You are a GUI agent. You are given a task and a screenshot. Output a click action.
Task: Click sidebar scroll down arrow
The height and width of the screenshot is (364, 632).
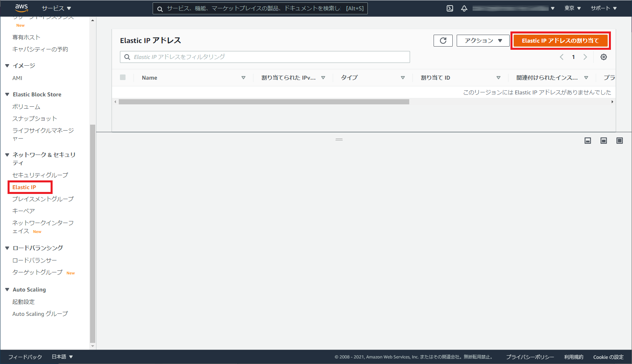click(92, 346)
